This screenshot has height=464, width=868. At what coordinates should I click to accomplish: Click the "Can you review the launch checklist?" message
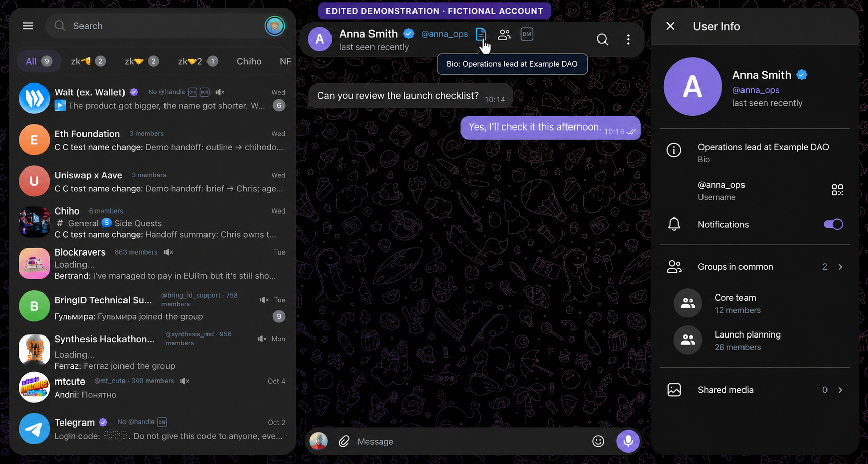point(410,96)
